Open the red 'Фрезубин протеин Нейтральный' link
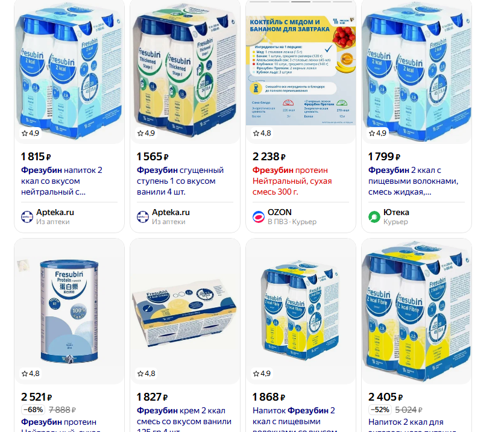Image resolution: width=504 pixels, height=432 pixels. point(292,181)
